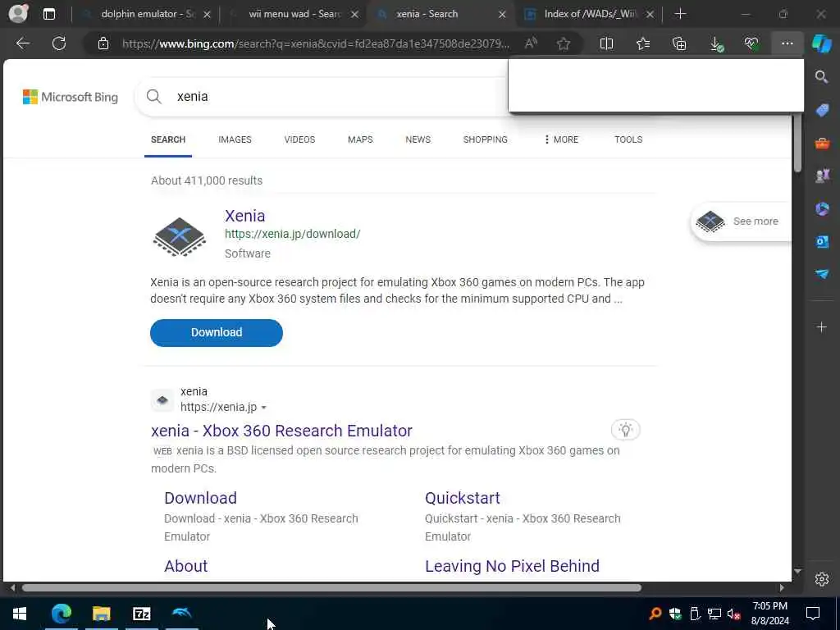840x630 pixels.
Task: Click the See more Xenia card
Action: tap(741, 221)
